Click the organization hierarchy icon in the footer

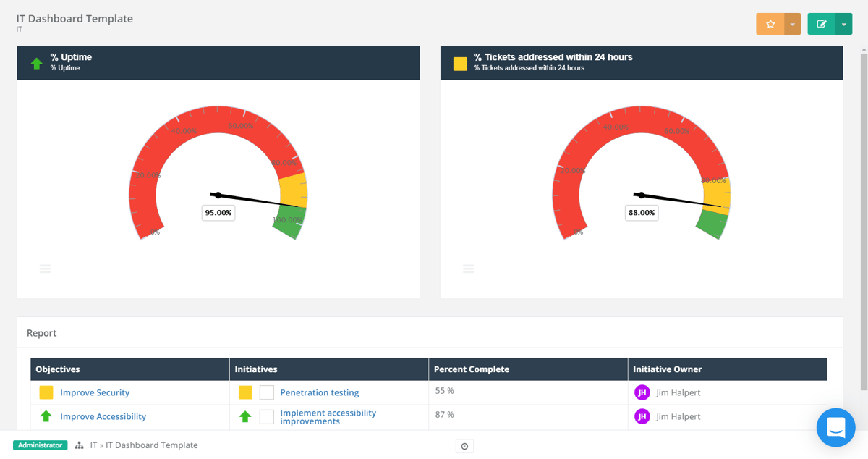80,445
